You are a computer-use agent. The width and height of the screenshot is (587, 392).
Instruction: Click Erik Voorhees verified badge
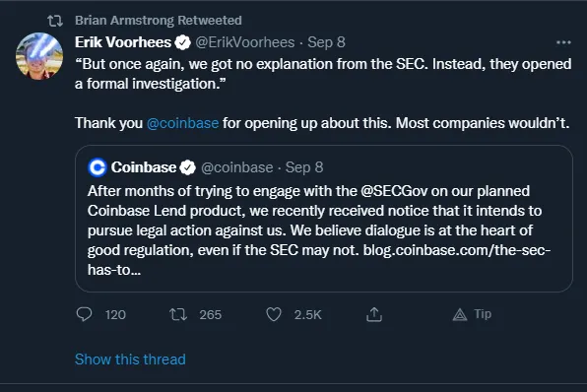[x=183, y=42]
